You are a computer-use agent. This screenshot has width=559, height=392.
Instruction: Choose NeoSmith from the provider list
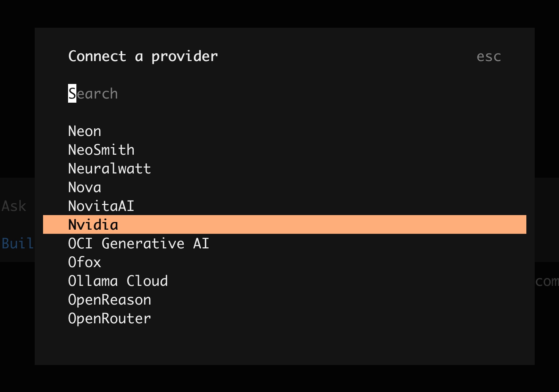pyautogui.click(x=285, y=150)
